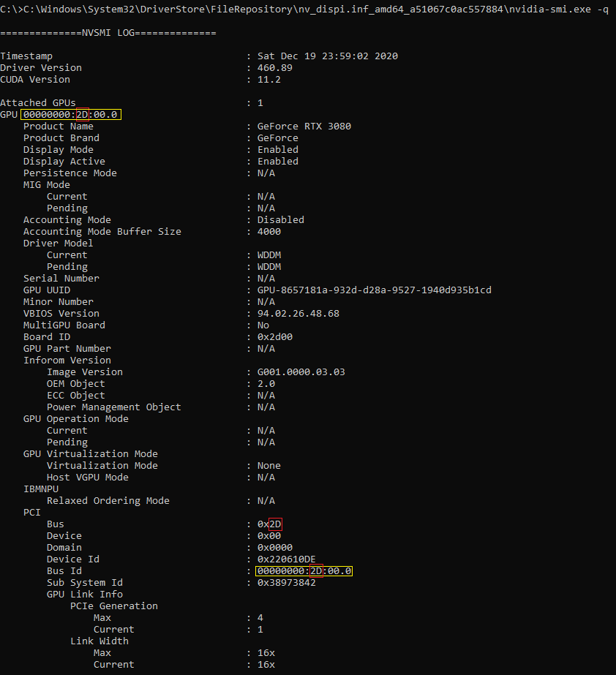616x675 pixels.
Task: Click Sub System Id value 0x38973842
Action: (x=287, y=582)
